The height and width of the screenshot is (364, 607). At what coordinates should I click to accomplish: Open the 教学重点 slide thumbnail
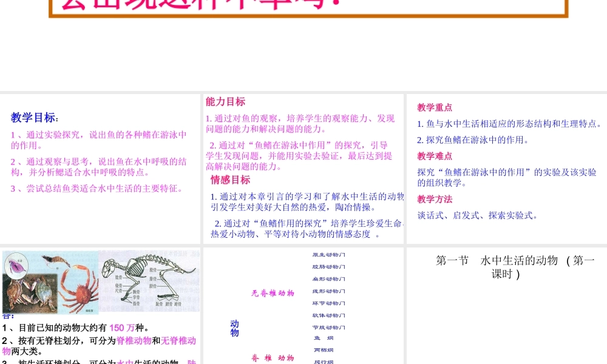[507, 169]
